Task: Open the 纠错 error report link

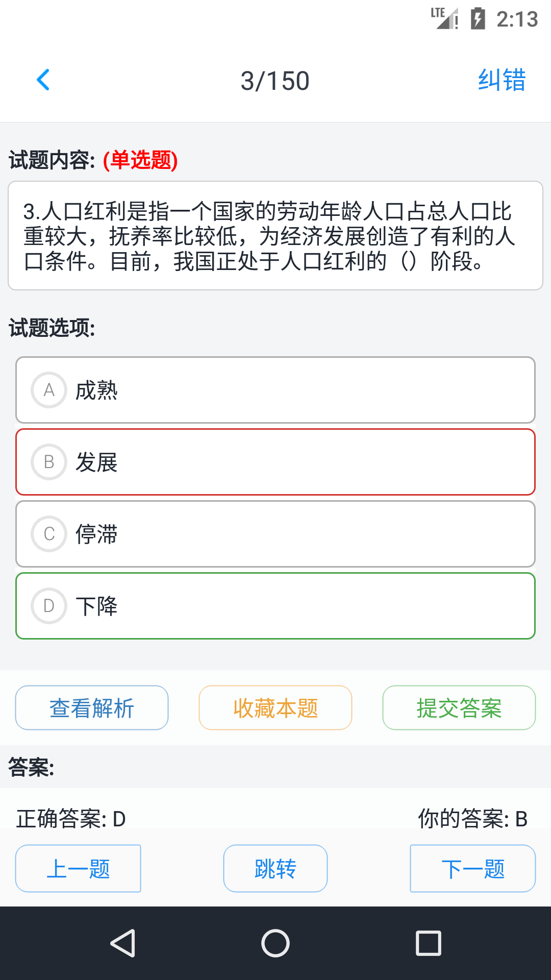Action: tap(502, 80)
